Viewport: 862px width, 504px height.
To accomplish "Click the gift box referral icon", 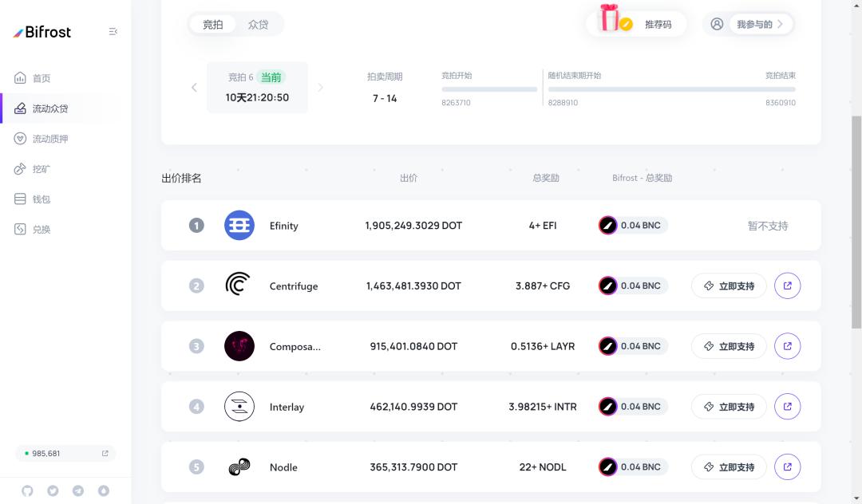I will coord(611,19).
